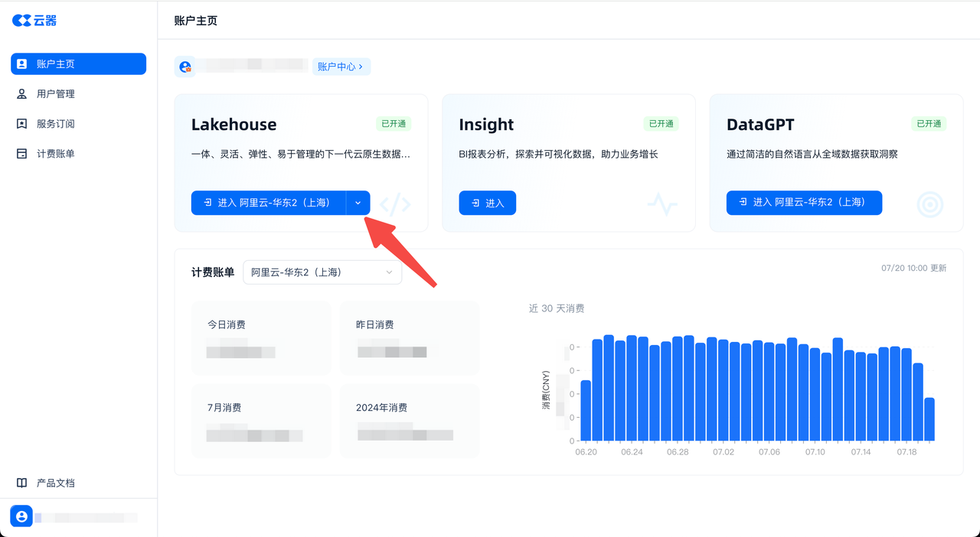Click the 今日消费 card
Viewport: 980px width, 537px height.
pyautogui.click(x=261, y=337)
